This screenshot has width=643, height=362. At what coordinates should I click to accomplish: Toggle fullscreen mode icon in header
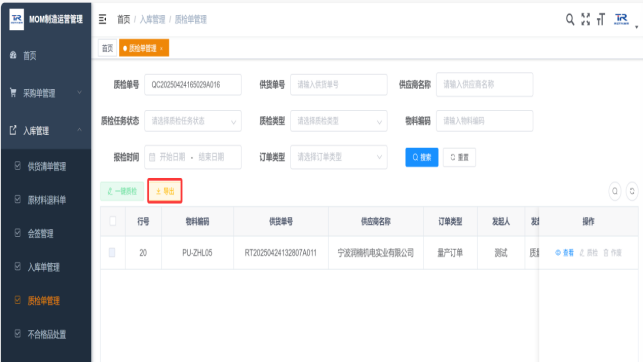pyautogui.click(x=585, y=19)
